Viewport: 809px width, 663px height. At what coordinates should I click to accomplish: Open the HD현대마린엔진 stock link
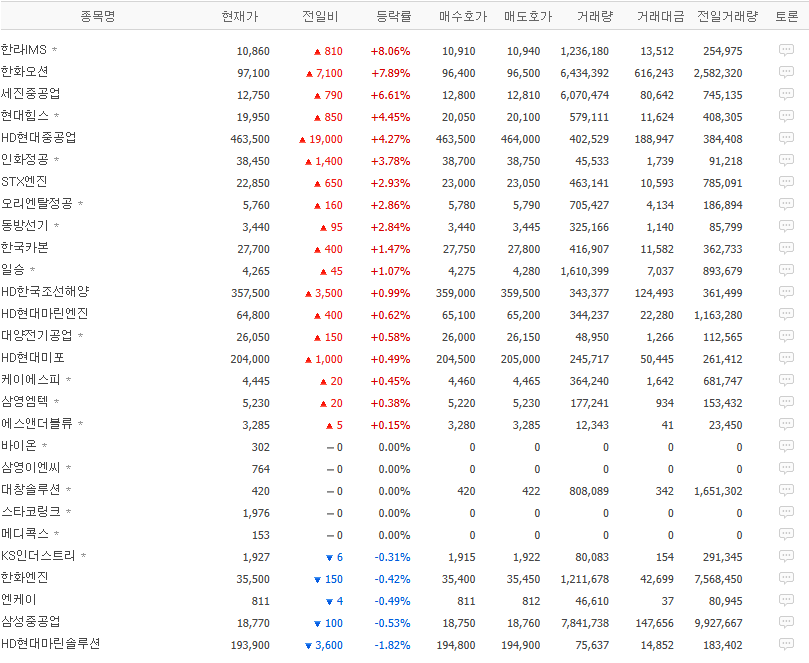(44, 314)
